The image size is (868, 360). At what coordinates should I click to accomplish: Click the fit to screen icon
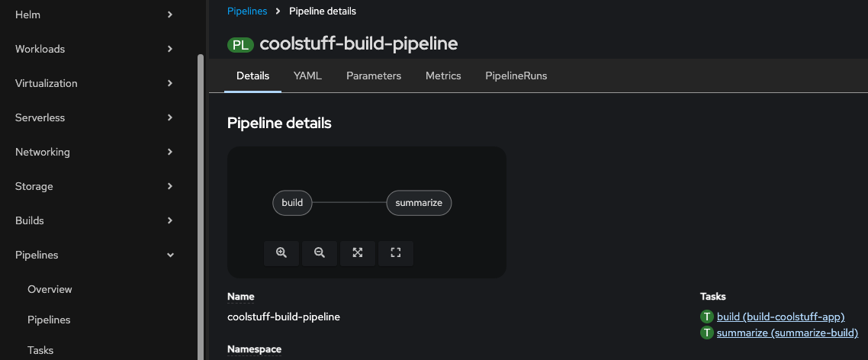[357, 253]
